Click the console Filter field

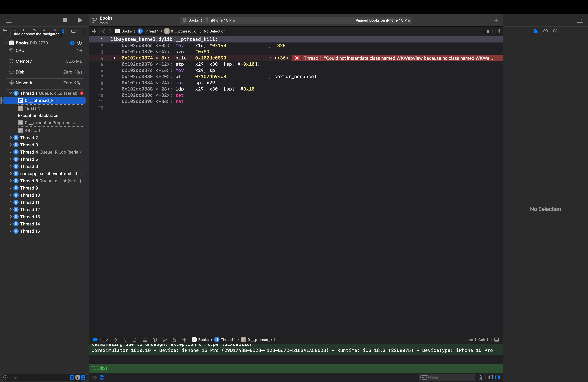coord(447,377)
